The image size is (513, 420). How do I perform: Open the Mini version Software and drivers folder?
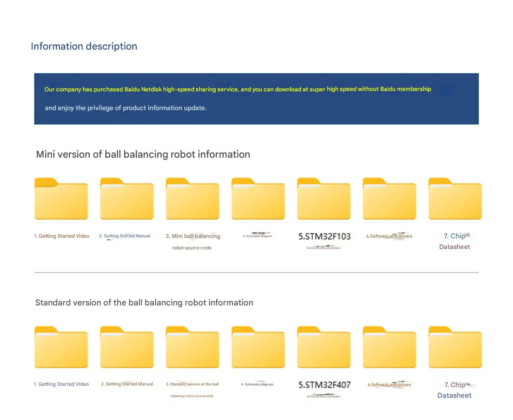pyautogui.click(x=390, y=199)
